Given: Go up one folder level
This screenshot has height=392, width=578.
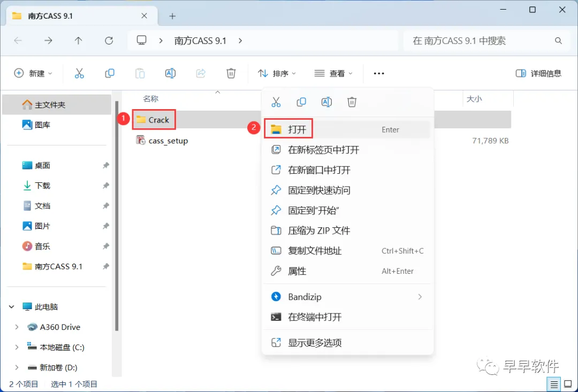Looking at the screenshot, I should pyautogui.click(x=78, y=41).
